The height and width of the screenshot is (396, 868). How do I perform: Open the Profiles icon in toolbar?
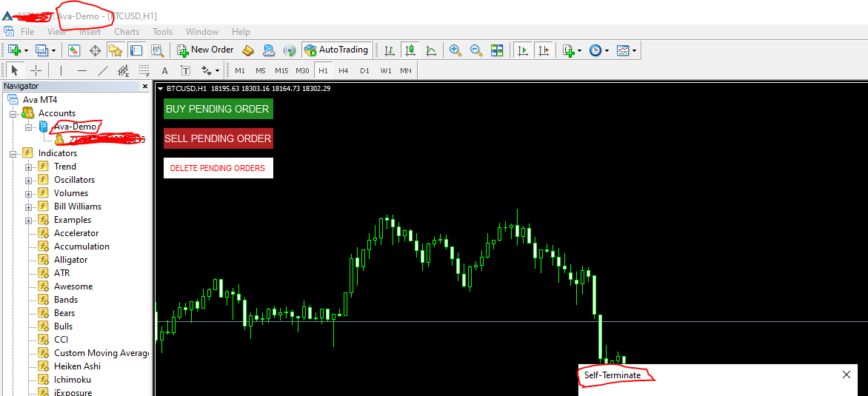(x=41, y=50)
